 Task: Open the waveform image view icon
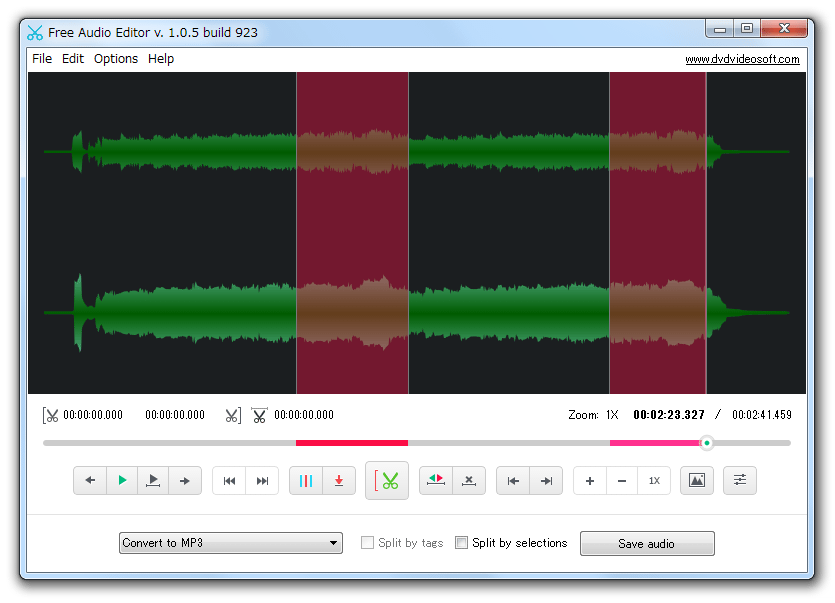[697, 480]
